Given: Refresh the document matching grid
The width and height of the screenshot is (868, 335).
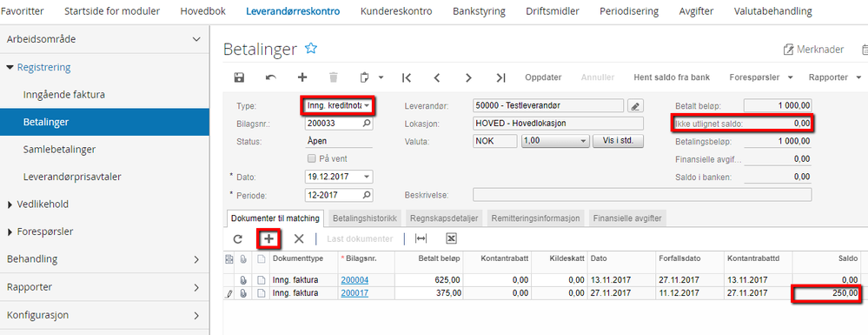Looking at the screenshot, I should pos(238,239).
